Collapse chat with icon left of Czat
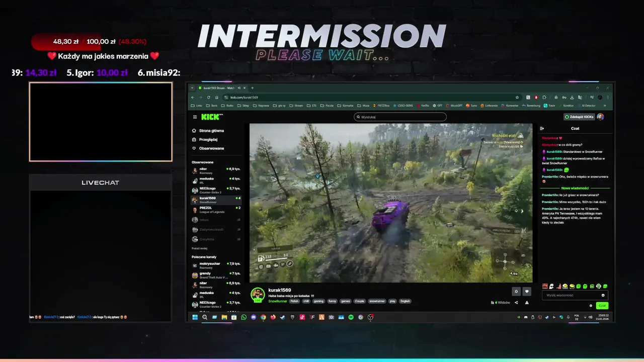The width and height of the screenshot is (644, 362). 542,128
